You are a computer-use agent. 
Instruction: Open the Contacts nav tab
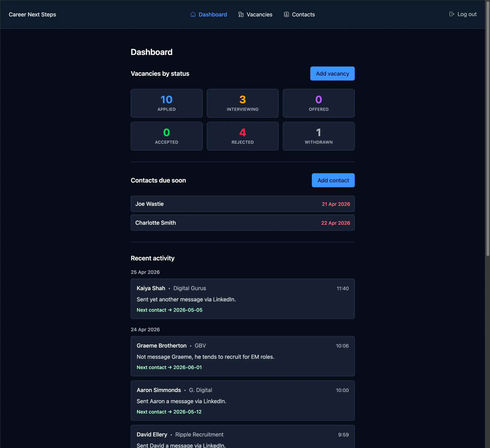click(303, 15)
